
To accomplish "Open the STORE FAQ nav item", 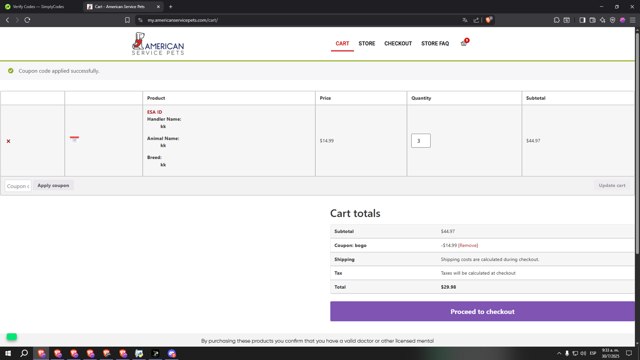I will (x=435, y=43).
